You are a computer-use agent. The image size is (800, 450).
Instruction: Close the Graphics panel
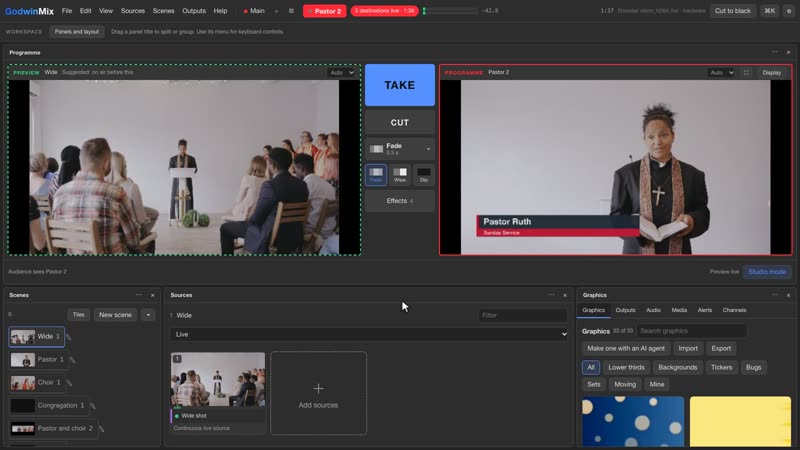(x=788, y=295)
